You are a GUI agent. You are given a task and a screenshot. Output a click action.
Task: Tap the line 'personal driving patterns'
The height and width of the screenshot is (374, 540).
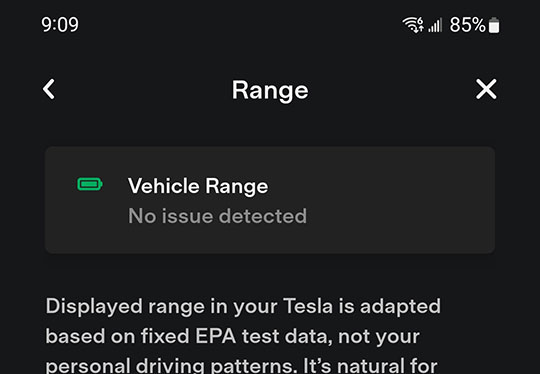point(241,366)
